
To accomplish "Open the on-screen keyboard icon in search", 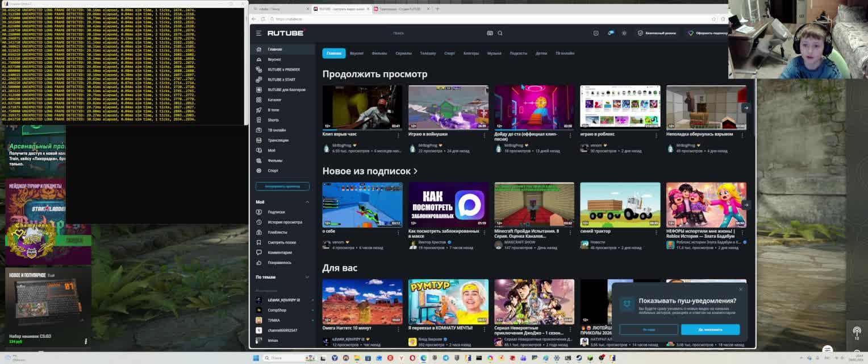I will pos(490,33).
